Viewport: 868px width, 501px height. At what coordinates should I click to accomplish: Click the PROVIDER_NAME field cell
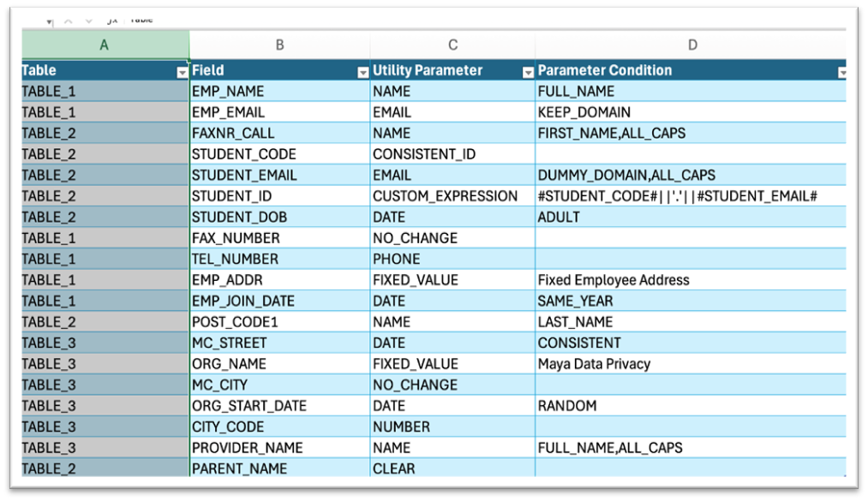pyautogui.click(x=246, y=448)
